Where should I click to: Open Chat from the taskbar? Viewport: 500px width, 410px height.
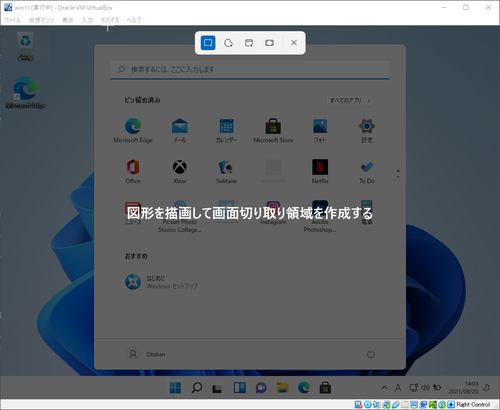261,388
